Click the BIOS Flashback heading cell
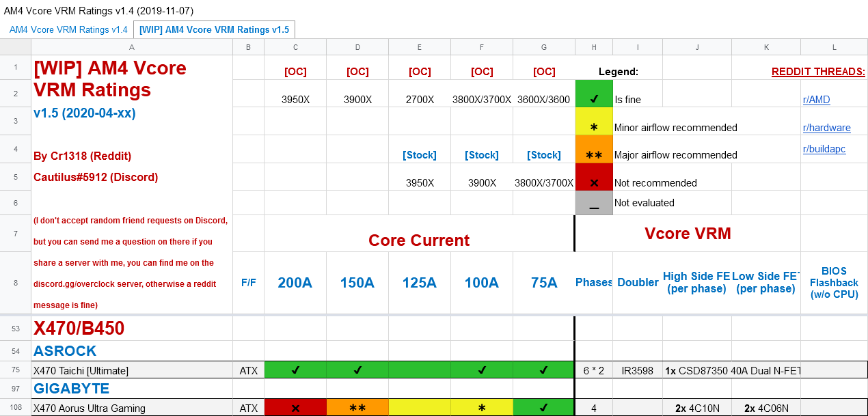The image size is (868, 416). 835,283
